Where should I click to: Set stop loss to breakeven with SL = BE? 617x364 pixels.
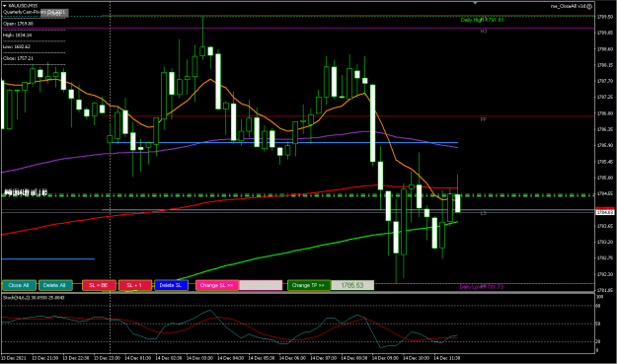click(x=99, y=285)
